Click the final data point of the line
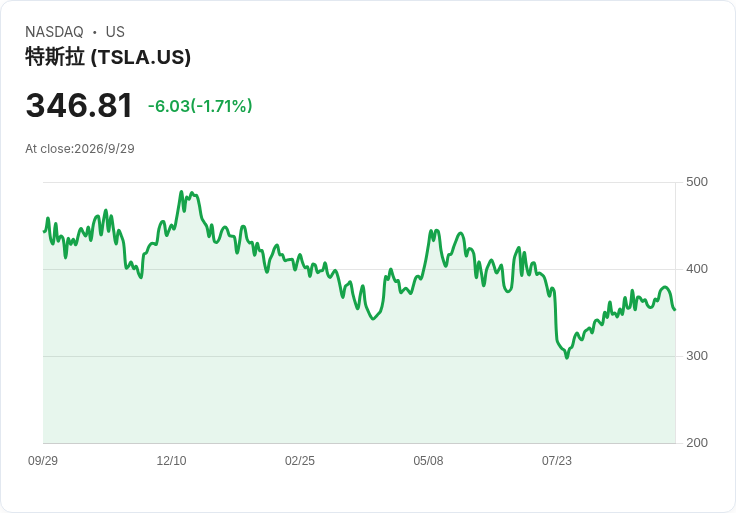736x513 pixels. (x=675, y=309)
